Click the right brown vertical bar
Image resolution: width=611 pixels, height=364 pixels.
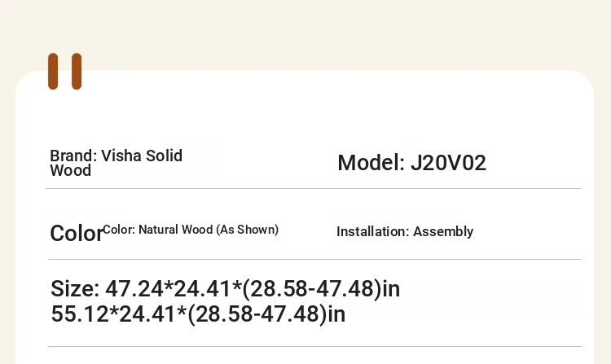pyautogui.click(x=77, y=71)
